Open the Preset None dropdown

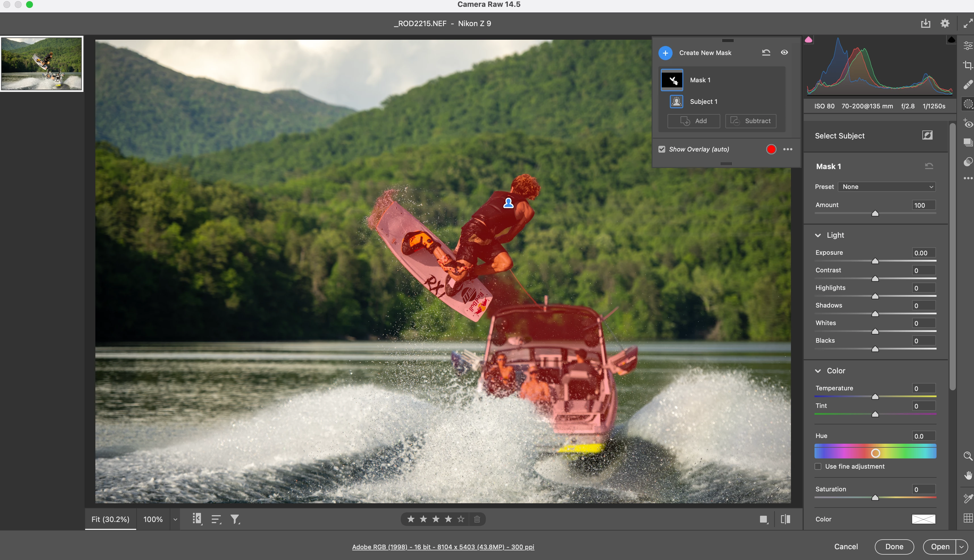[887, 187]
